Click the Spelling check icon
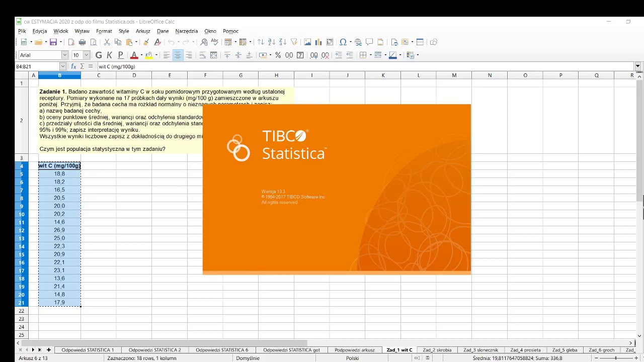 click(215, 42)
